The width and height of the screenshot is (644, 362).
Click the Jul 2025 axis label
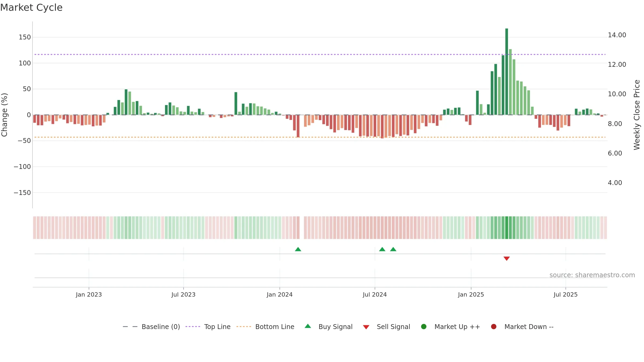[x=566, y=295]
